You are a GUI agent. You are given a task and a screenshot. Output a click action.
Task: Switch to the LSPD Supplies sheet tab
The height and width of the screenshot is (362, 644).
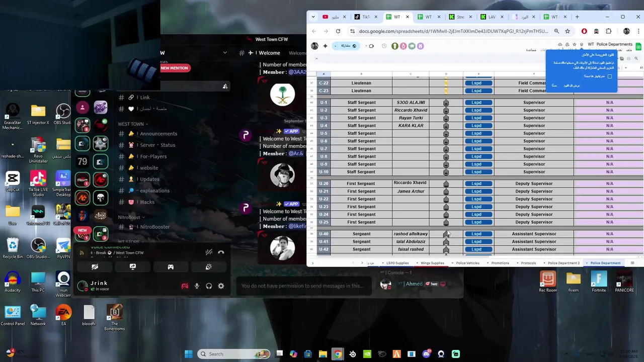tap(397, 263)
